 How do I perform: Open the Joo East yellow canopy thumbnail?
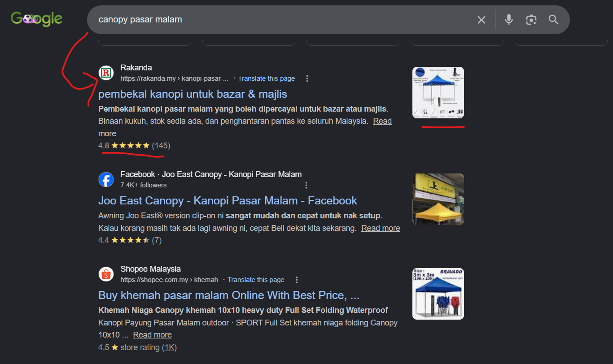(438, 199)
